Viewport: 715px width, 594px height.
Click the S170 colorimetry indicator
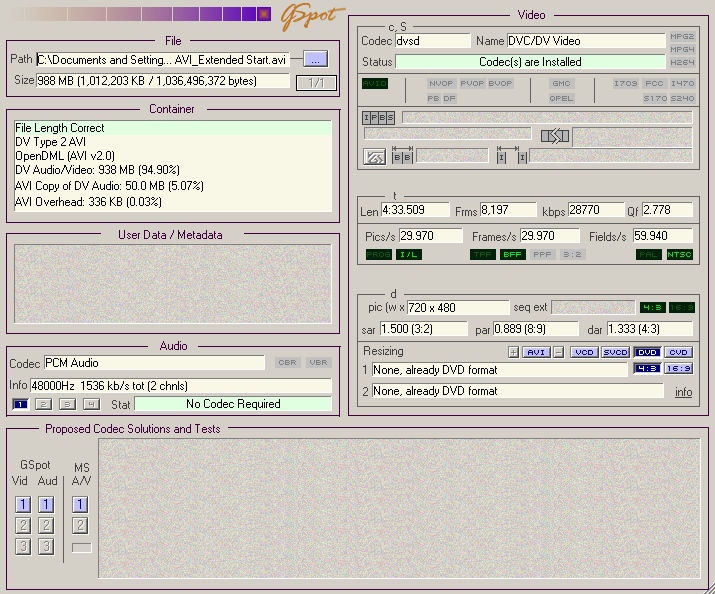pyautogui.click(x=655, y=98)
